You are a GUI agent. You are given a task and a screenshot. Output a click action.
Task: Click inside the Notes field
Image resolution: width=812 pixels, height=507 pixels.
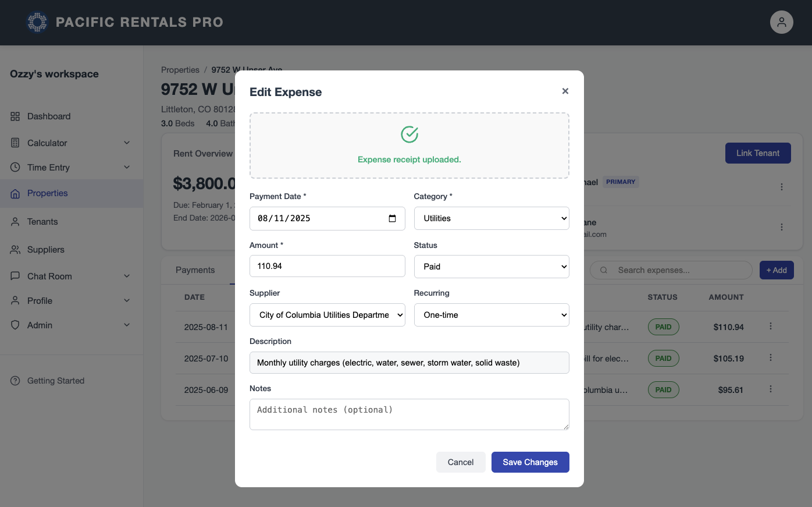click(409, 414)
